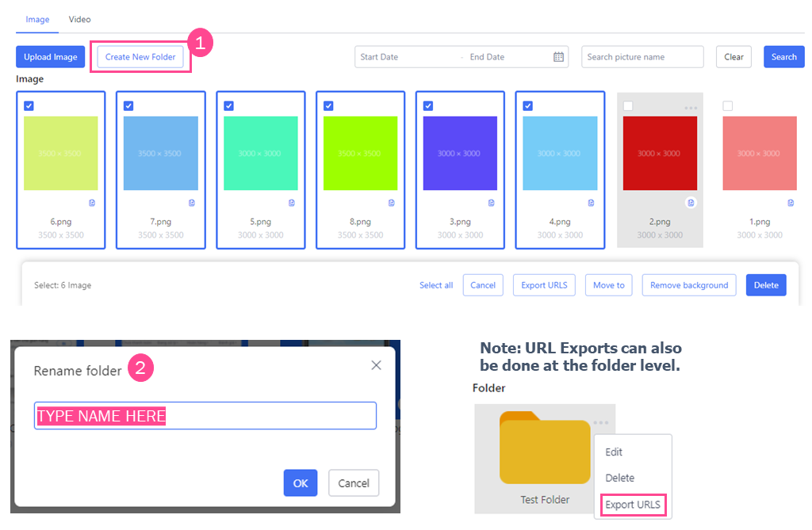The height and width of the screenshot is (530, 812).
Task: Click the copy URL icon on 5.png
Action: (291, 203)
